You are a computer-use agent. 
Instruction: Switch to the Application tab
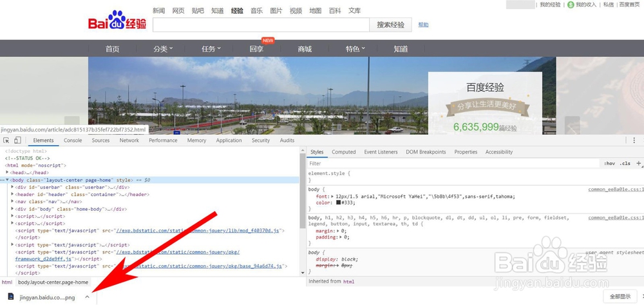tap(229, 141)
